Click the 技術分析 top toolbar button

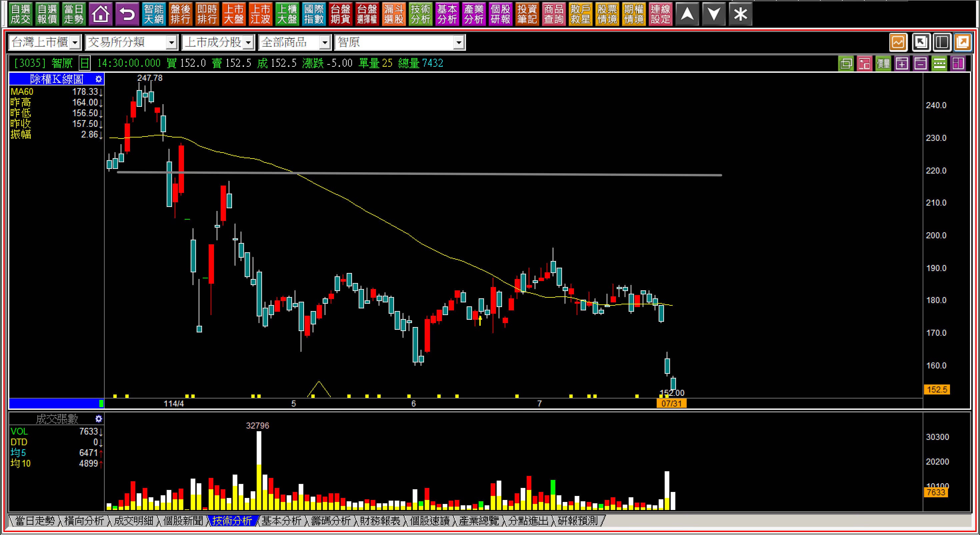(420, 14)
